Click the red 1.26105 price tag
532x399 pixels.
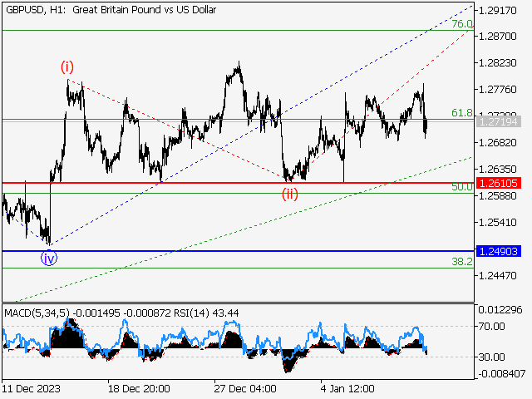pos(499,183)
